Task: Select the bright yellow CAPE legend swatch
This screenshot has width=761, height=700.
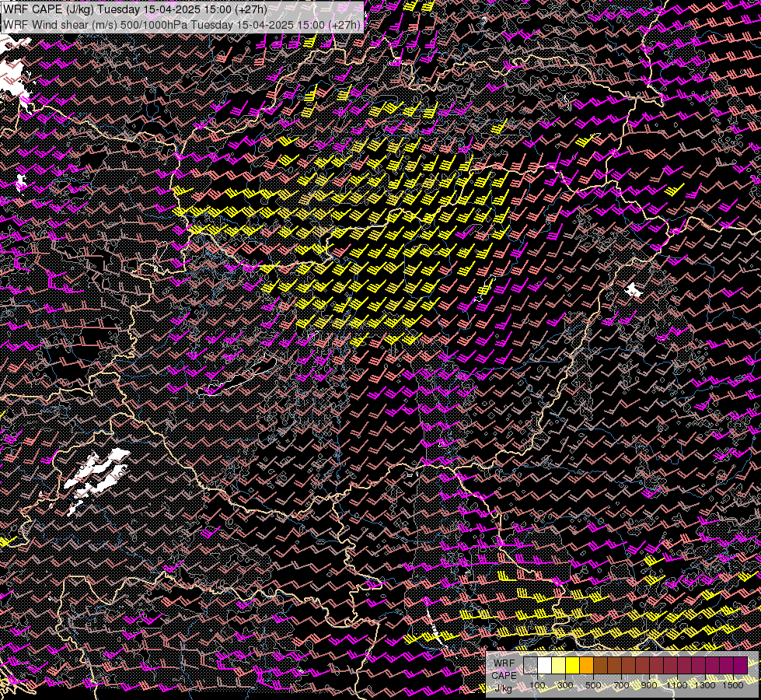Action: (573, 665)
